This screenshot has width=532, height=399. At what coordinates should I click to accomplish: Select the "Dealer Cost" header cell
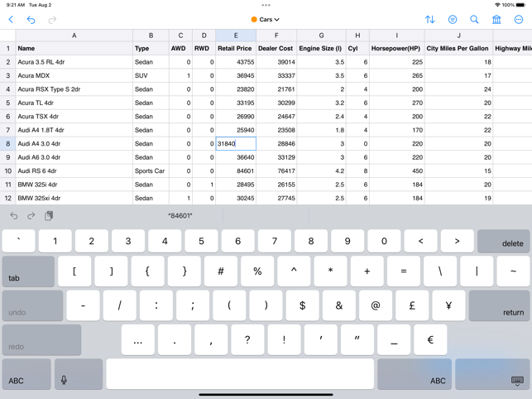(276, 48)
